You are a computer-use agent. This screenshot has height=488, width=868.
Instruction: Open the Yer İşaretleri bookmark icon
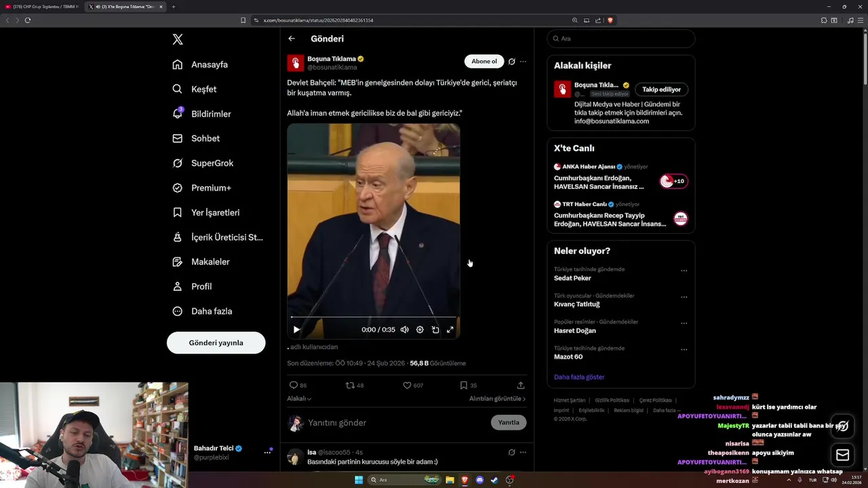pos(178,212)
